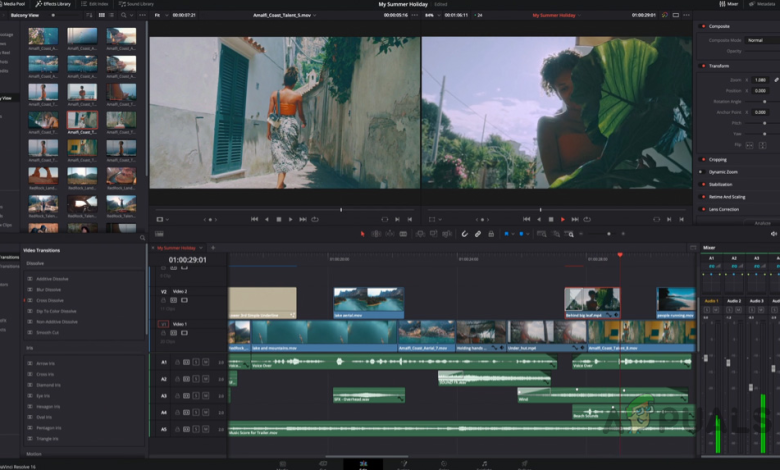Screen dimensions: 780x470
Task: Expand the Cropping section in the Inspector
Action: point(717,159)
